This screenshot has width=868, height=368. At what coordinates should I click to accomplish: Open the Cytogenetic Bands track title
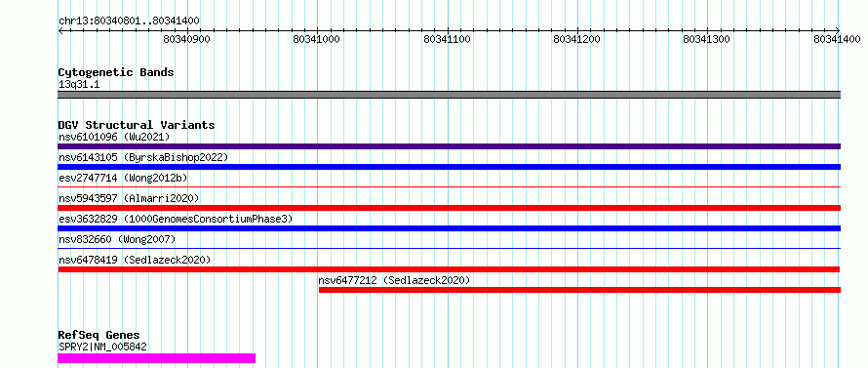point(116,72)
